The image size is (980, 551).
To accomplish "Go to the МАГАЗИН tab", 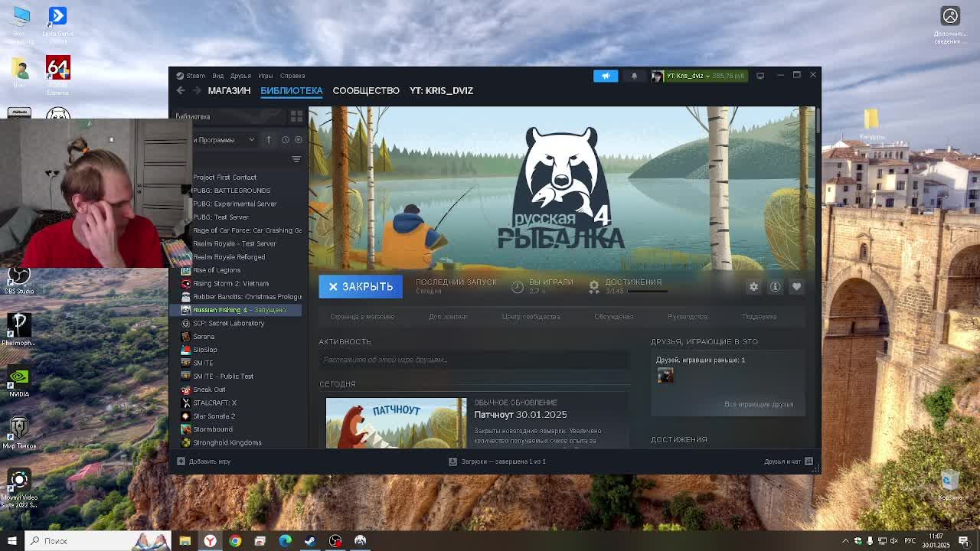I will tap(229, 90).
